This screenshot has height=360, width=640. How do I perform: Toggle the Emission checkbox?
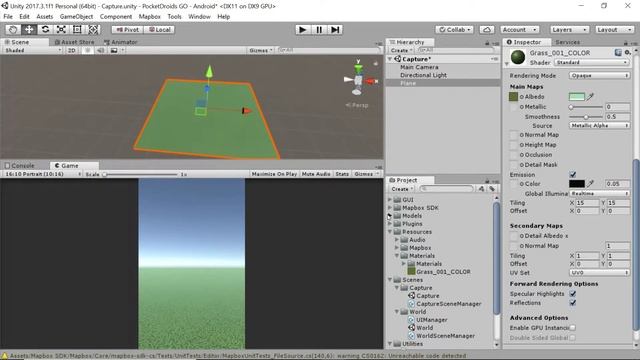tap(573, 175)
